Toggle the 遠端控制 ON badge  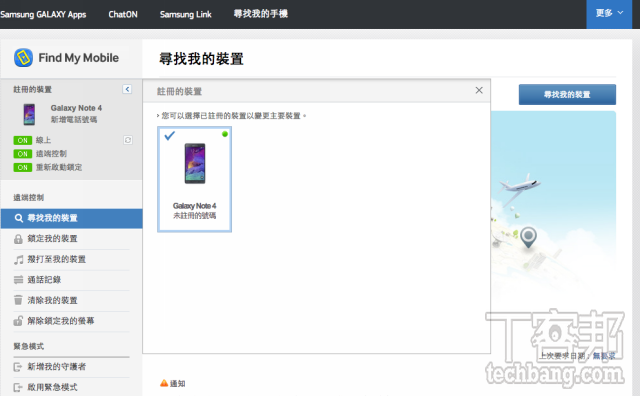(22, 154)
